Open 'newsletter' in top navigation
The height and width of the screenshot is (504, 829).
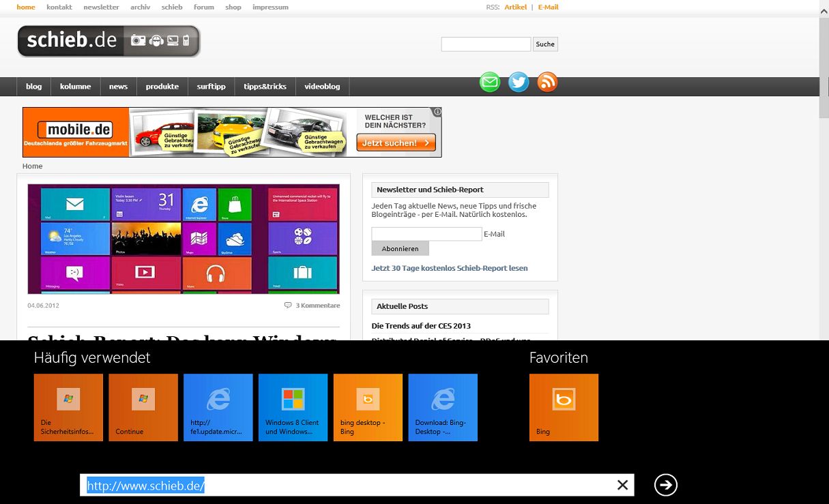101,7
